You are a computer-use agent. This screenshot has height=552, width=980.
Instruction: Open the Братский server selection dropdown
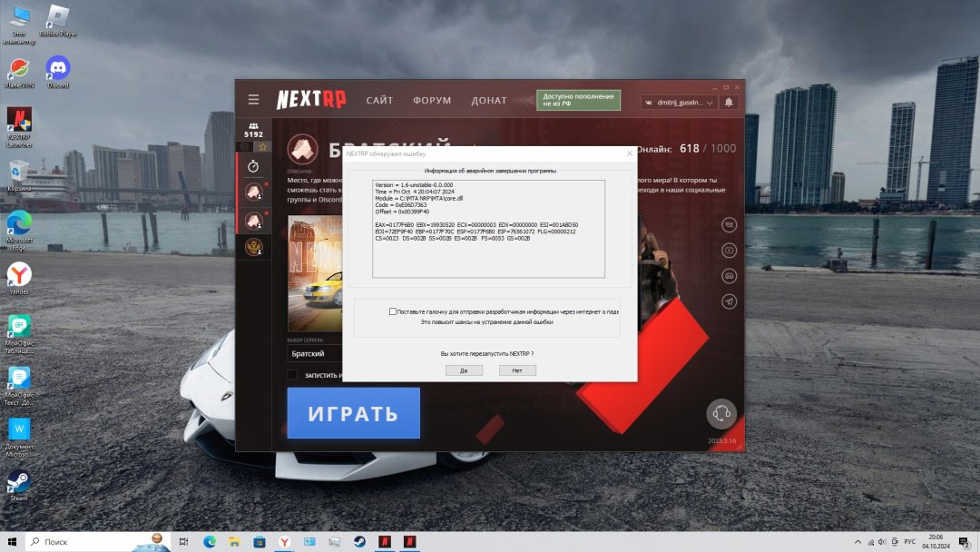(x=315, y=353)
